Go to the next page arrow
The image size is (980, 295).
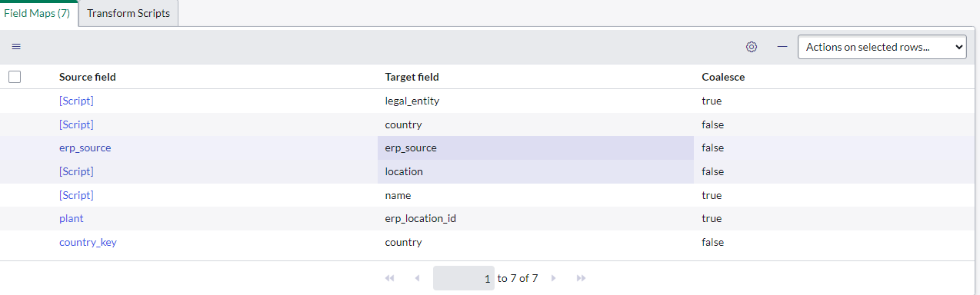coord(553,278)
